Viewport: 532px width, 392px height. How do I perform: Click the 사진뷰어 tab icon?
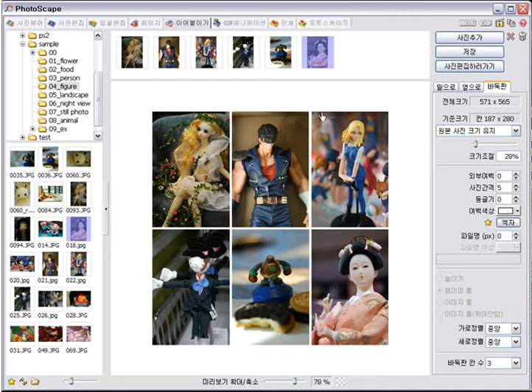click(x=10, y=23)
